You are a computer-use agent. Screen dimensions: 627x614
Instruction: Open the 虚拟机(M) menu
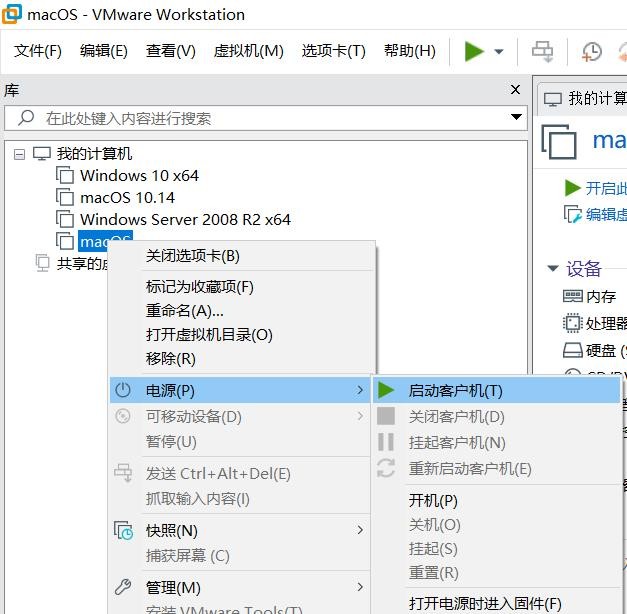(248, 51)
